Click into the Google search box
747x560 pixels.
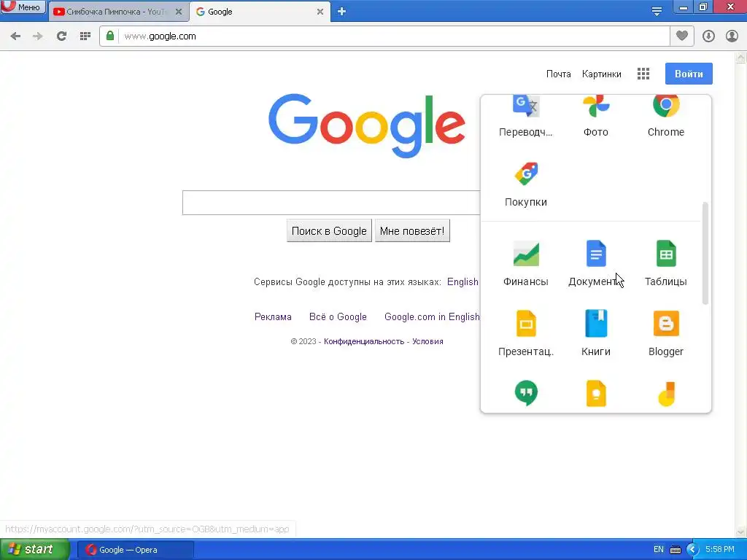[332, 203]
